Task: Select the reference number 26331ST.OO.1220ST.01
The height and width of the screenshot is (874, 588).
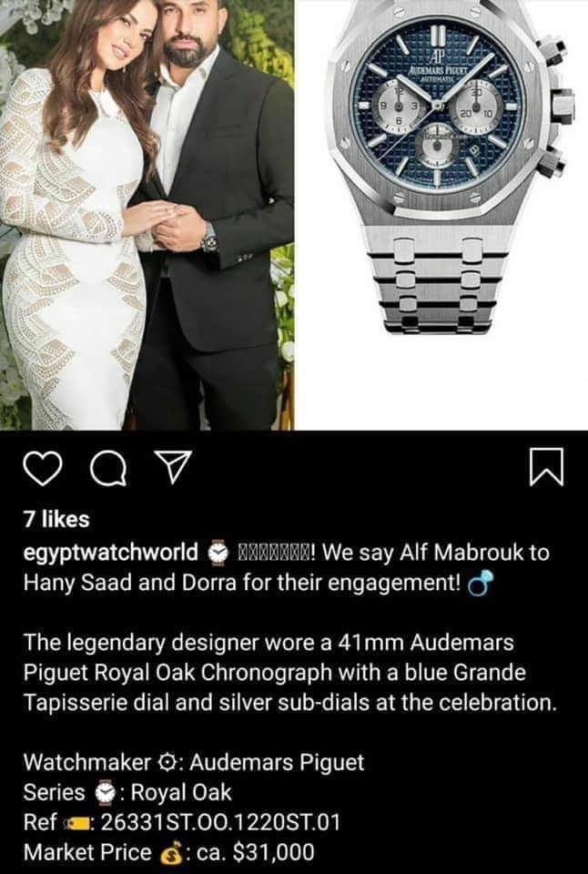Action: tap(219, 822)
